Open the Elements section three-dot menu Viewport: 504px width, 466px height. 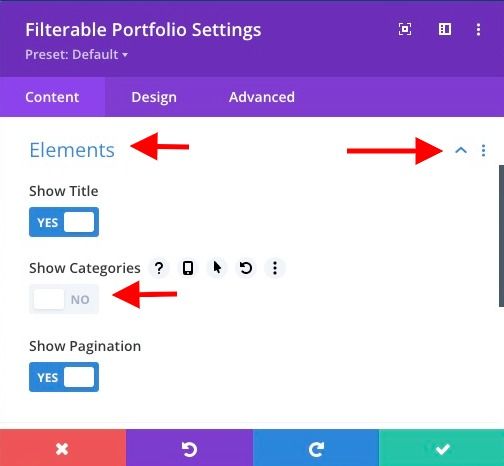[483, 151]
